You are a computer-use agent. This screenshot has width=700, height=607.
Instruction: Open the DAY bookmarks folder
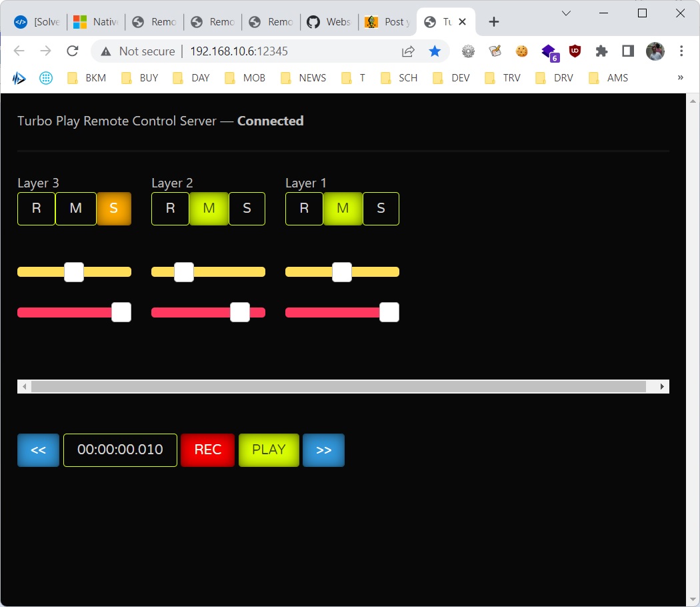pyautogui.click(x=191, y=78)
